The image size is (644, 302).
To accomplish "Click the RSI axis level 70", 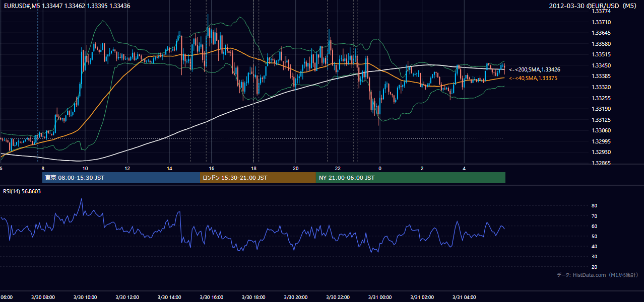I will coord(594,216).
